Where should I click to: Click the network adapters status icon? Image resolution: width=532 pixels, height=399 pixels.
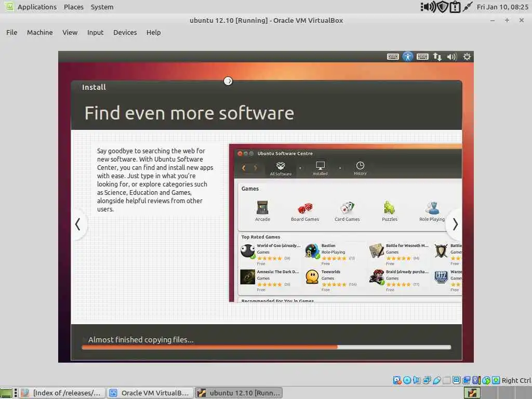tap(427, 380)
